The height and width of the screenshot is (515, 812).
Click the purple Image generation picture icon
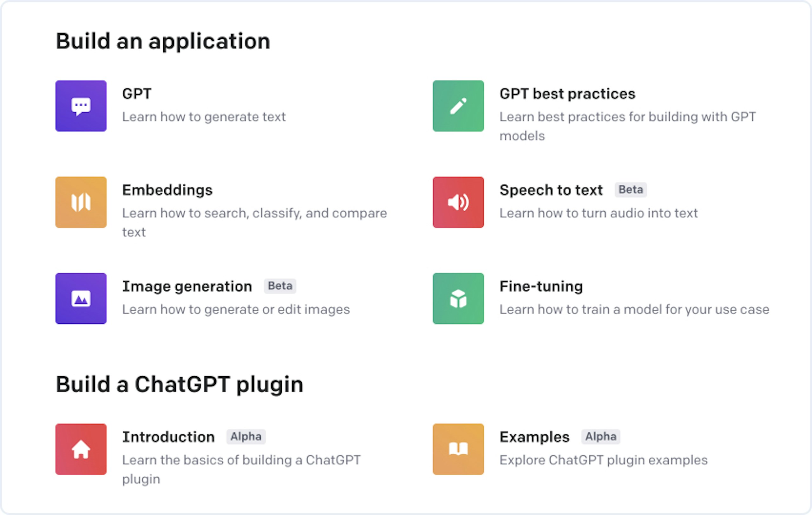[81, 299]
